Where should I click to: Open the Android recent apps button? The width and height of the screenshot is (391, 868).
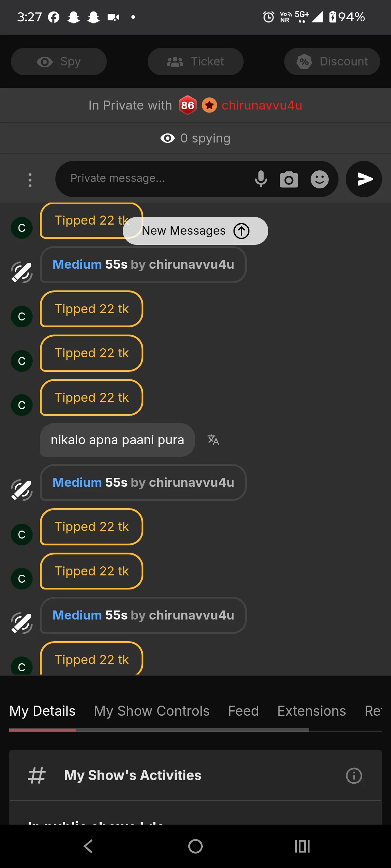302,846
